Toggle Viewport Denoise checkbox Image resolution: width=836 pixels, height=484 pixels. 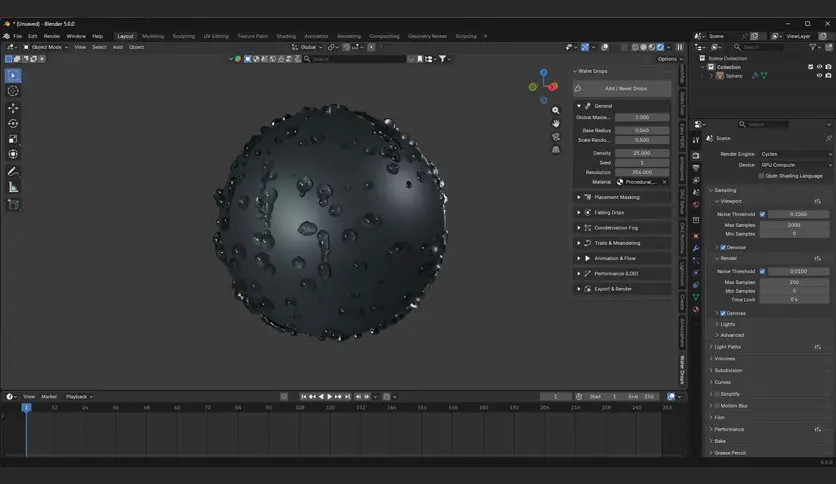click(x=723, y=247)
